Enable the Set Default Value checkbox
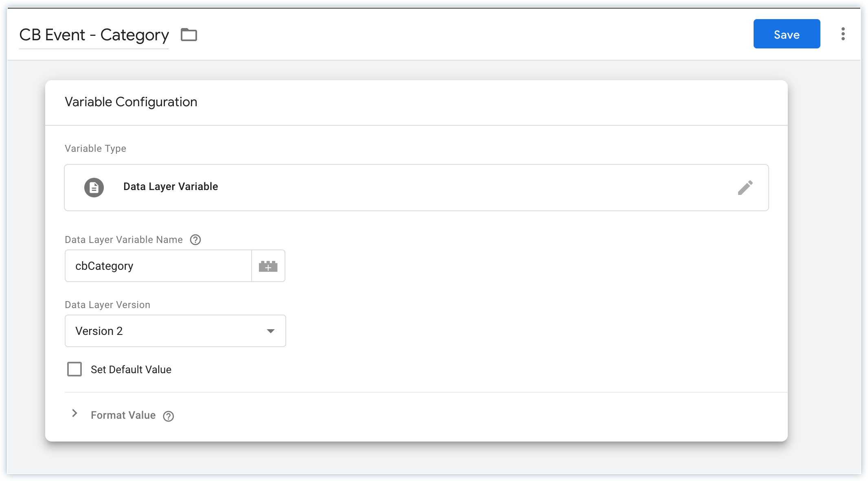Image resolution: width=868 pixels, height=481 pixels. click(x=75, y=369)
